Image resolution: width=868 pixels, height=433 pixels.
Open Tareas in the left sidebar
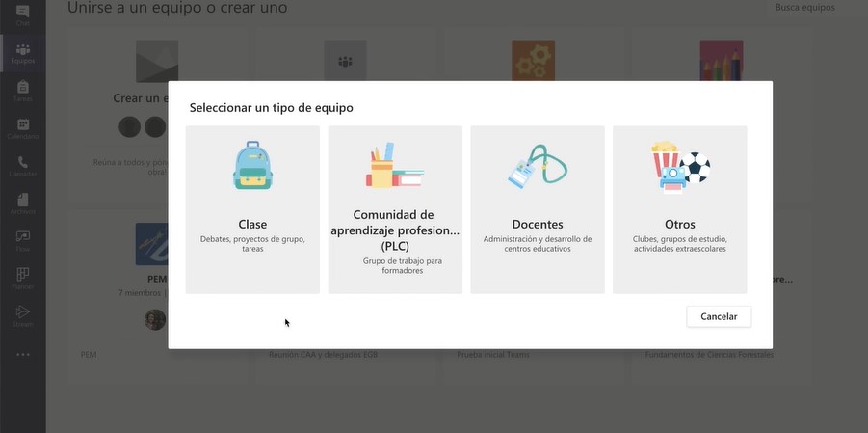(23, 92)
